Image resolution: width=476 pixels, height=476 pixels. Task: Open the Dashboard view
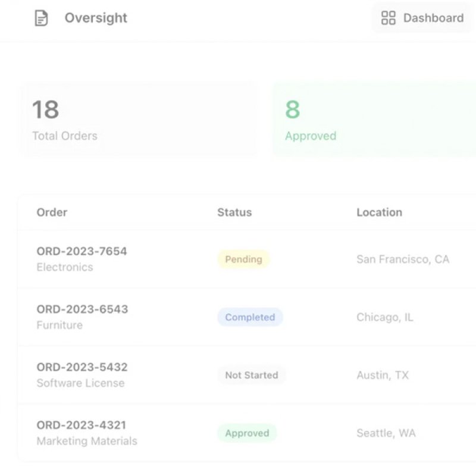click(x=422, y=18)
